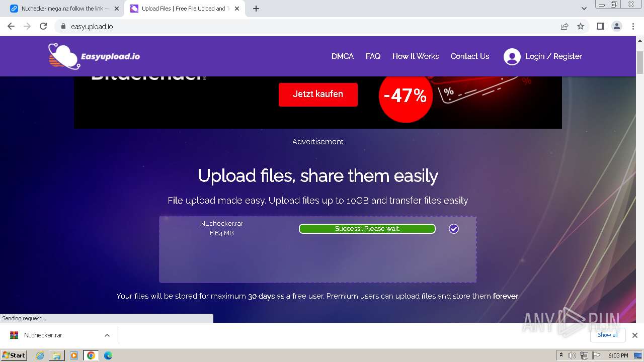The image size is (644, 362).
Task: Open the browser side panel icon
Action: (600, 26)
